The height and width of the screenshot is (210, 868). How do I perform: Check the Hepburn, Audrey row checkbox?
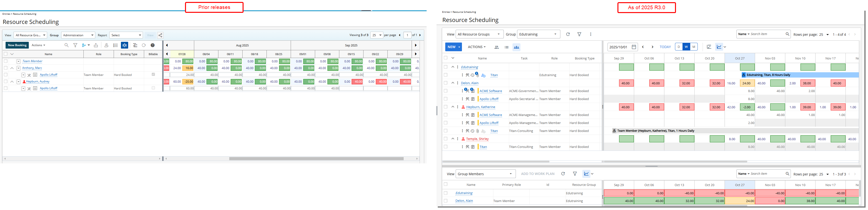(x=6, y=81)
